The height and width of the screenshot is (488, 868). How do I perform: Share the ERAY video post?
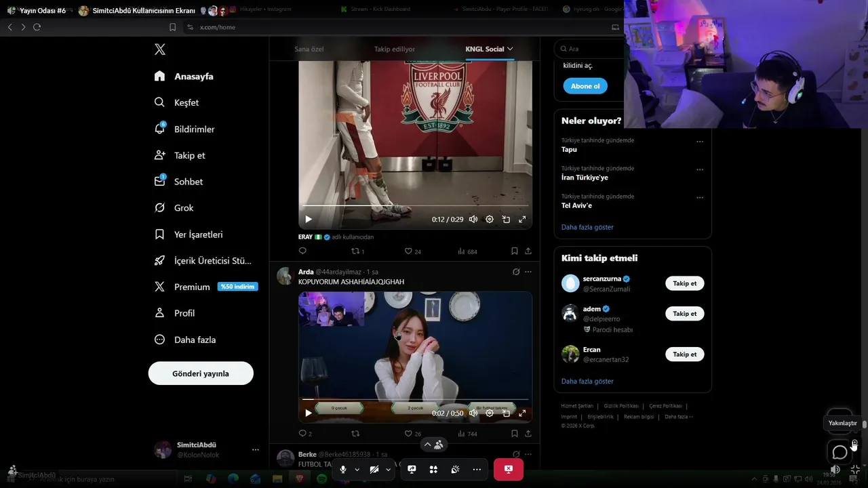(x=528, y=251)
